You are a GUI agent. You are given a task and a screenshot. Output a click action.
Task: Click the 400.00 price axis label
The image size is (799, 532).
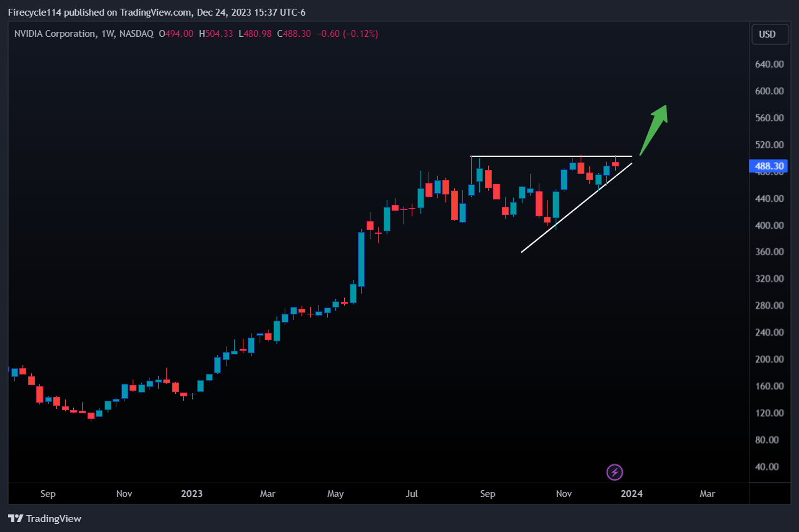coord(769,225)
